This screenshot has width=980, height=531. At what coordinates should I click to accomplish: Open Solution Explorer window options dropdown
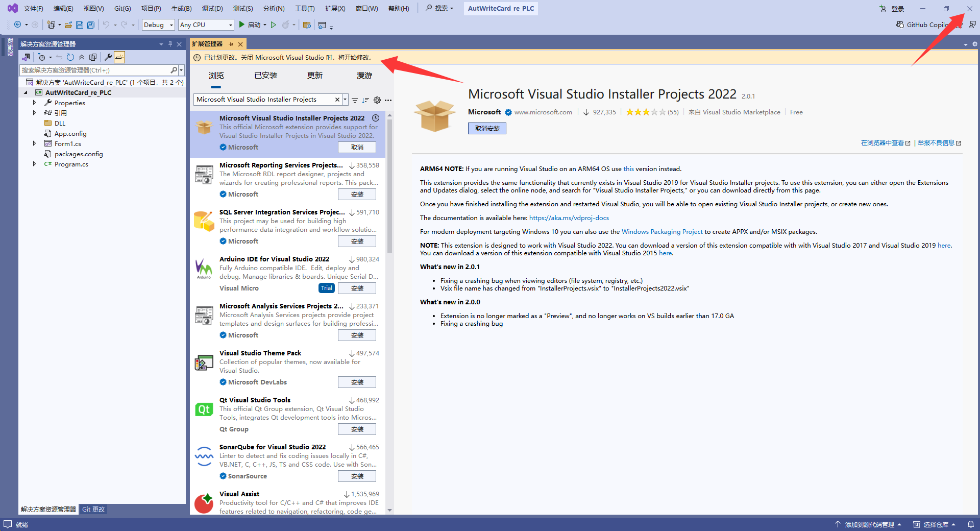point(161,44)
